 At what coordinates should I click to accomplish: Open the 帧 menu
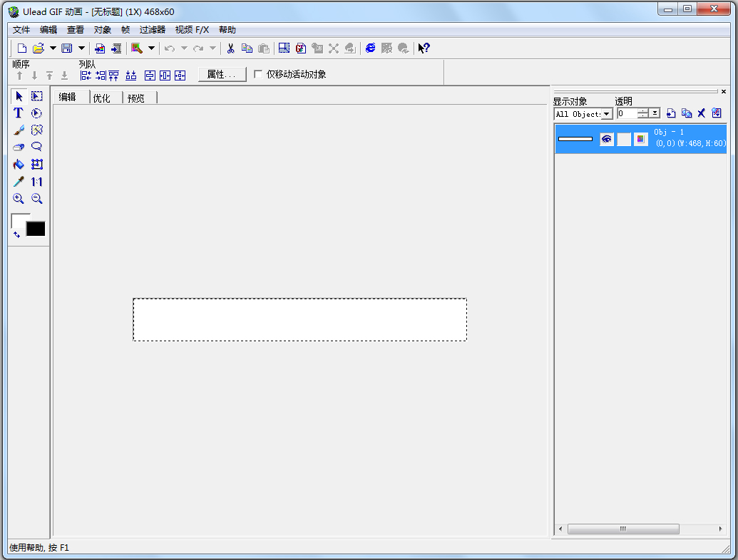(125, 30)
